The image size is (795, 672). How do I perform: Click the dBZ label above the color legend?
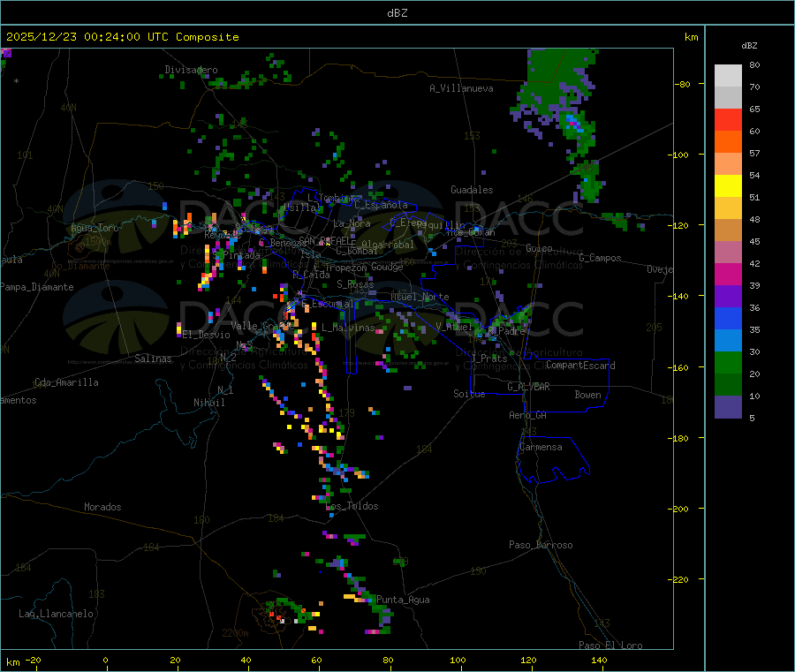(x=749, y=46)
